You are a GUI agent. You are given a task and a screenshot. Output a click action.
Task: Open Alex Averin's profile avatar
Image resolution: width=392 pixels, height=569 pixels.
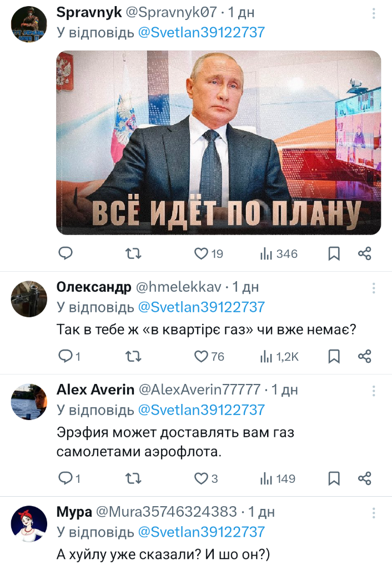(x=29, y=402)
